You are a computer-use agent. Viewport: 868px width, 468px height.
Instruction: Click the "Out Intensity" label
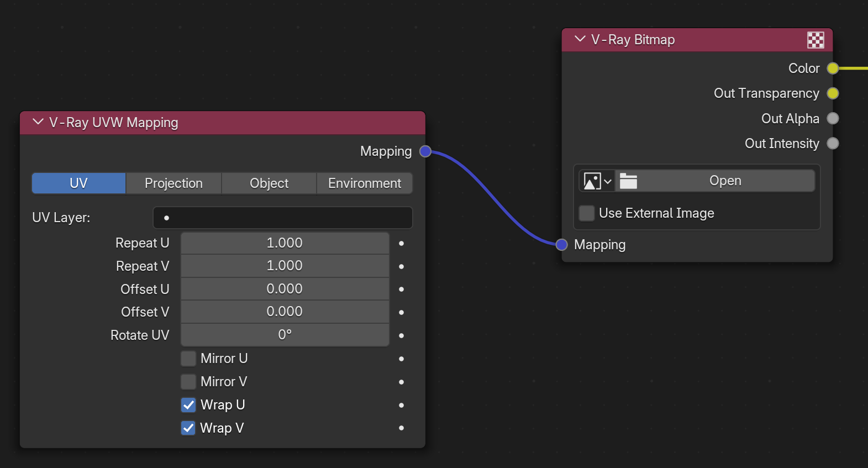pos(782,144)
